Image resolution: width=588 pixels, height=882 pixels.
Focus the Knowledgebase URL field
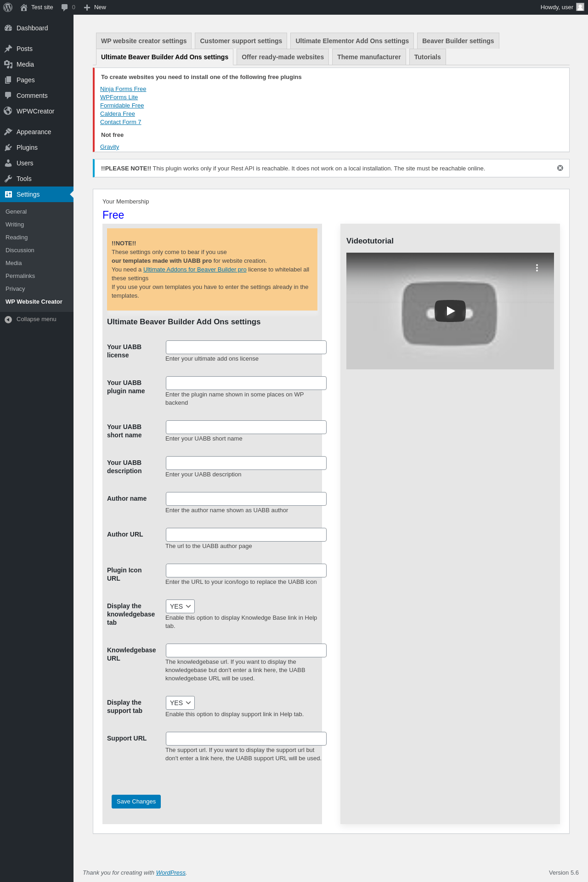pyautogui.click(x=246, y=650)
